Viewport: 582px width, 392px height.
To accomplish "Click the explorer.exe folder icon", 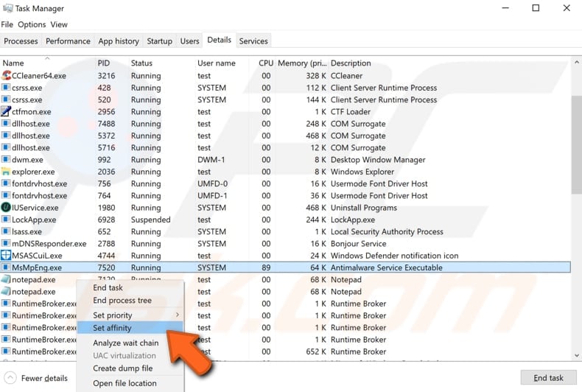I will (x=6, y=172).
